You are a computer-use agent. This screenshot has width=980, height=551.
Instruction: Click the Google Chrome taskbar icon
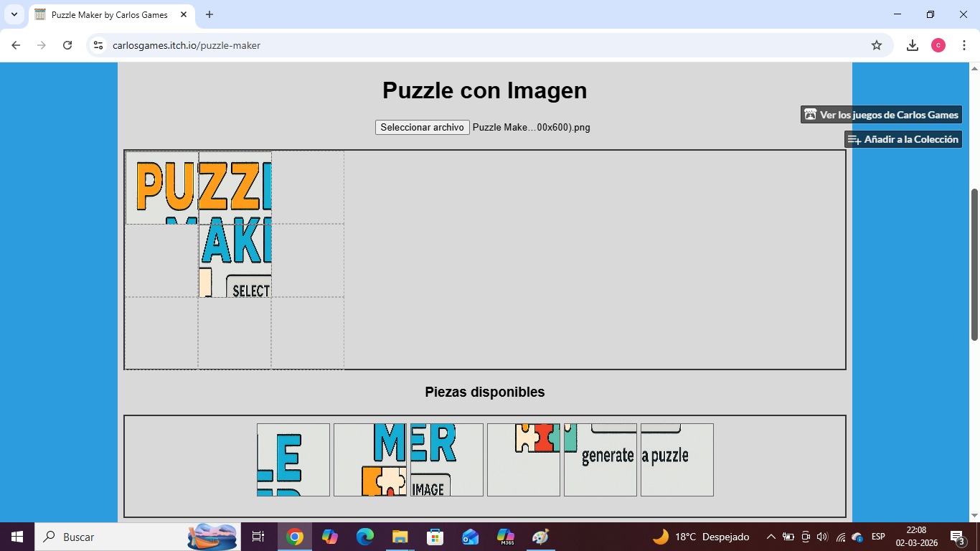tap(295, 537)
